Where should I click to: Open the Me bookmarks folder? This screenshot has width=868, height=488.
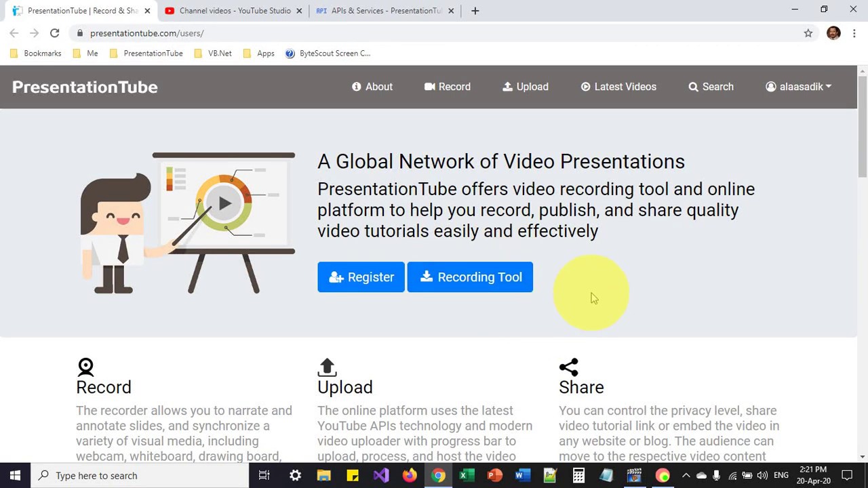click(x=85, y=54)
